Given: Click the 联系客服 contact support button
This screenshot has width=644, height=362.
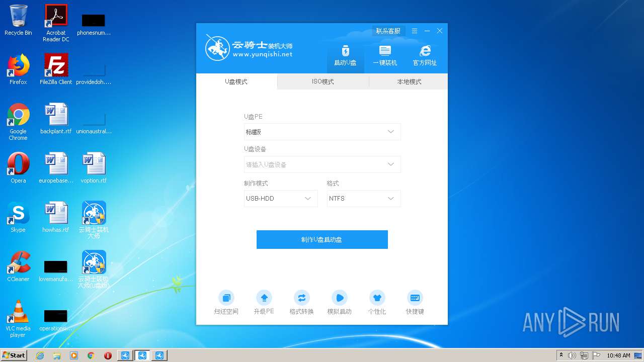Looking at the screenshot, I should click(388, 31).
